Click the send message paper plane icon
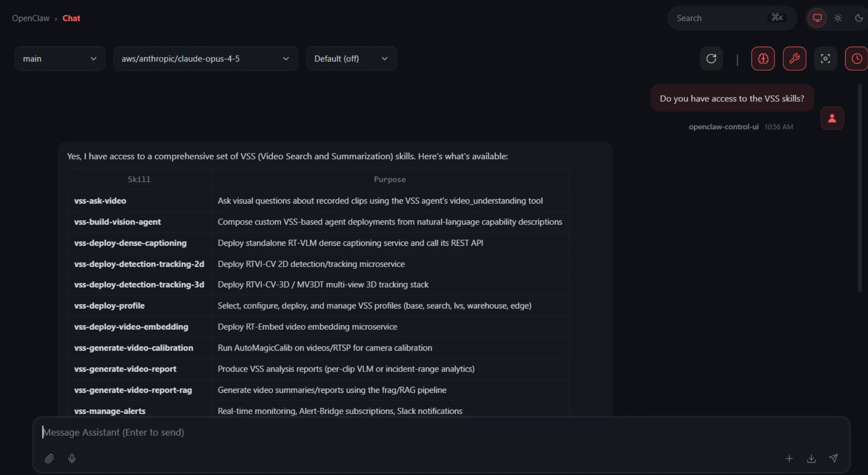The height and width of the screenshot is (475, 868). coord(833,459)
